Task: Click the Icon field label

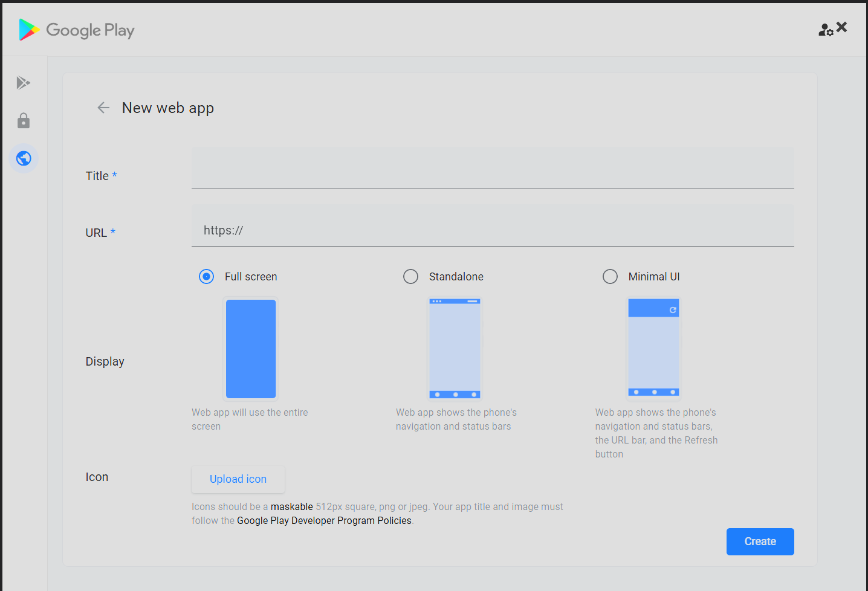Action: click(97, 477)
